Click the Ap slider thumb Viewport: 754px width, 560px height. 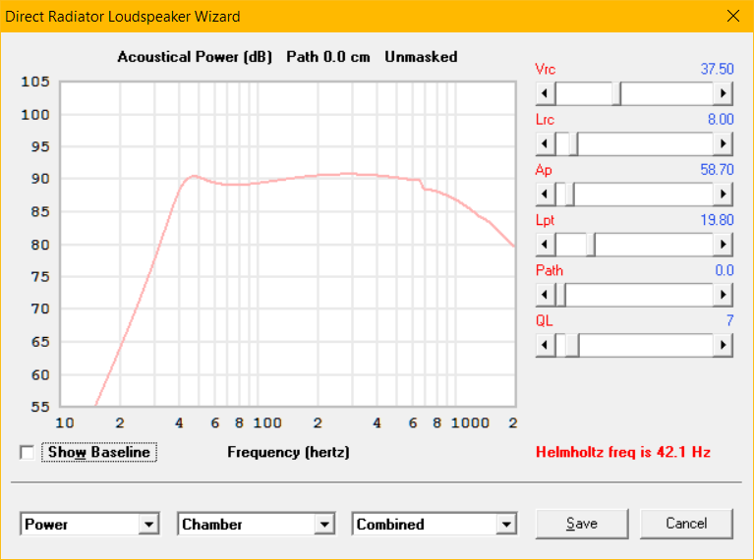[570, 195]
